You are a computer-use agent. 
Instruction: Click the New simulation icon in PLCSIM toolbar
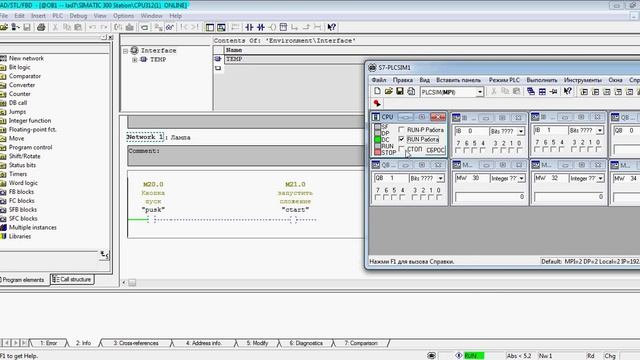coord(377,91)
